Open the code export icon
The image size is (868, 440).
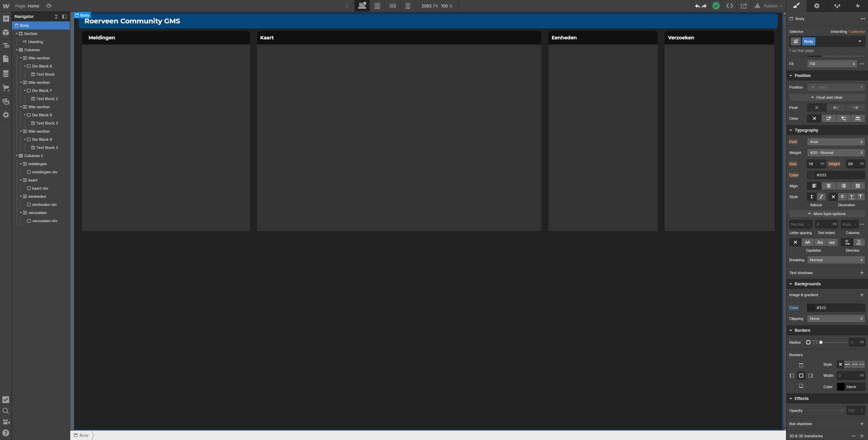point(730,6)
